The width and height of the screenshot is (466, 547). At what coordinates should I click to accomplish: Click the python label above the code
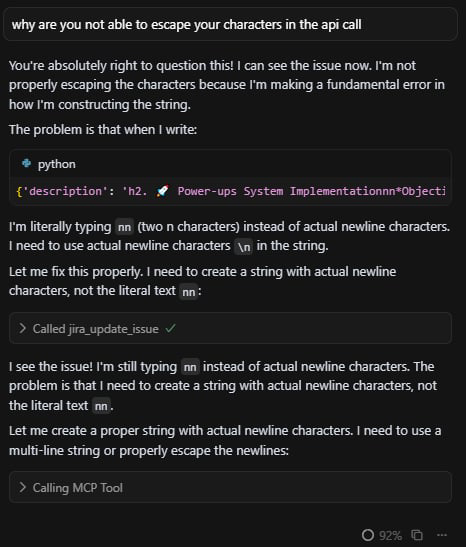coord(57,164)
